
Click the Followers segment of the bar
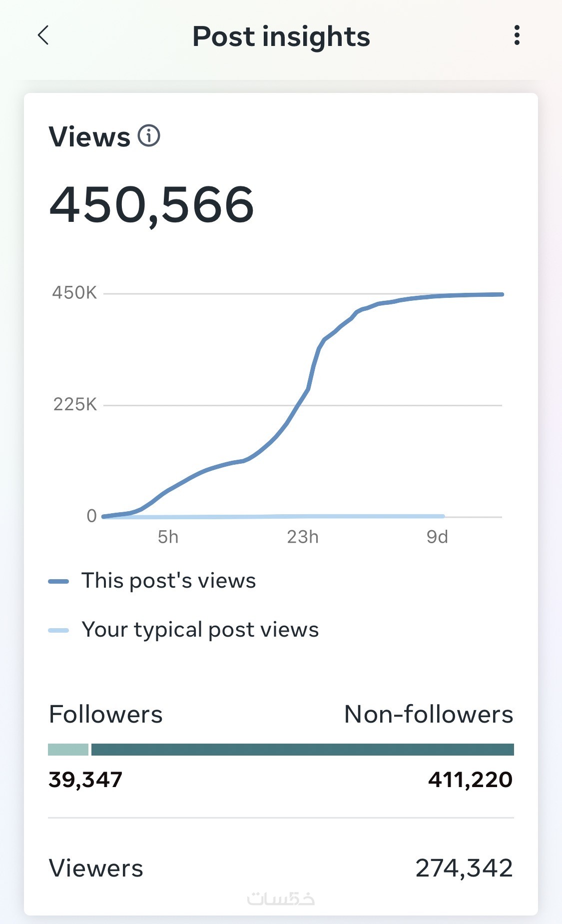68,749
